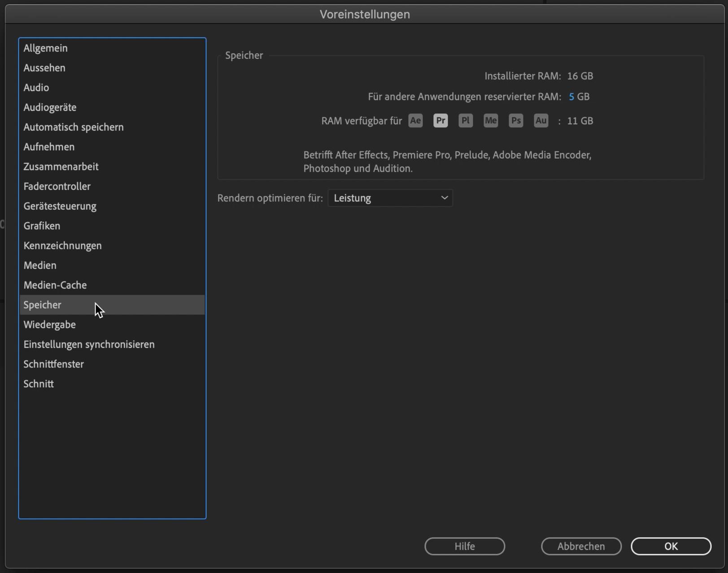Open the Kennzeichnungen preferences section
Image resolution: width=728 pixels, height=573 pixels.
click(62, 245)
